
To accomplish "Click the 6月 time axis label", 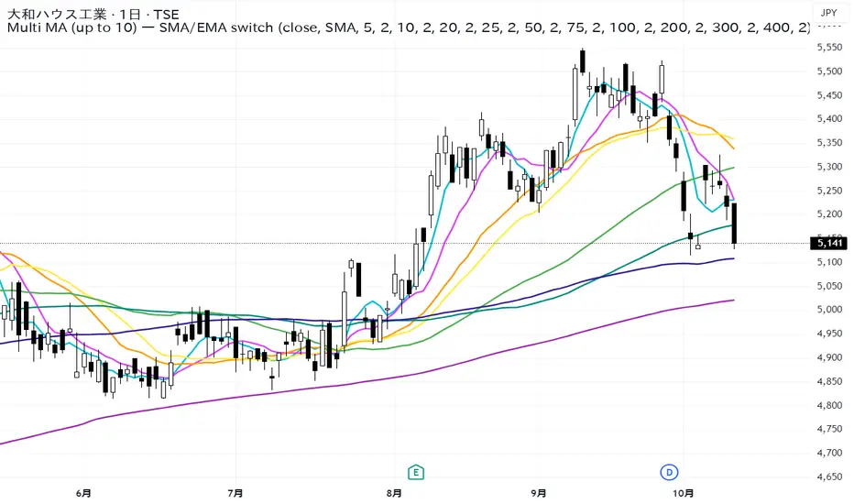I will pyautogui.click(x=83, y=493).
